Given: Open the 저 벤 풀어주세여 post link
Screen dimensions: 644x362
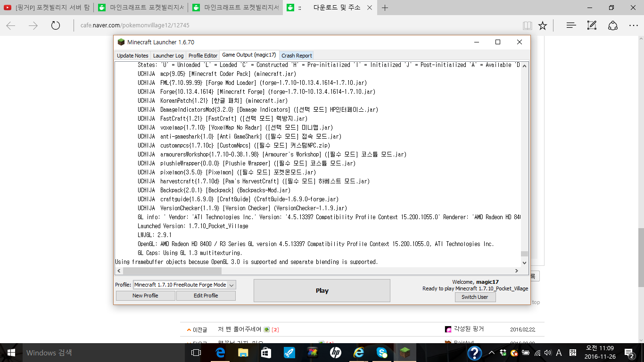Looking at the screenshot, I should 239,329.
